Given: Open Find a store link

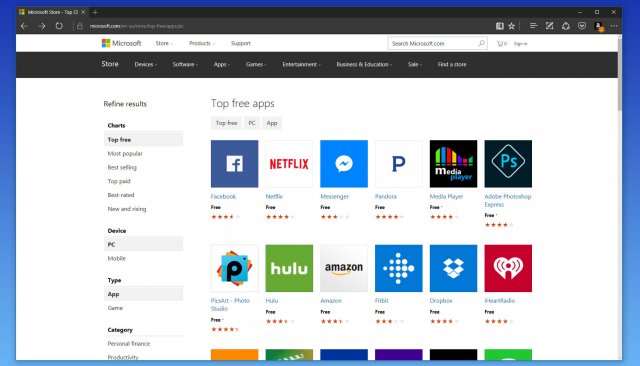Looking at the screenshot, I should point(452,64).
